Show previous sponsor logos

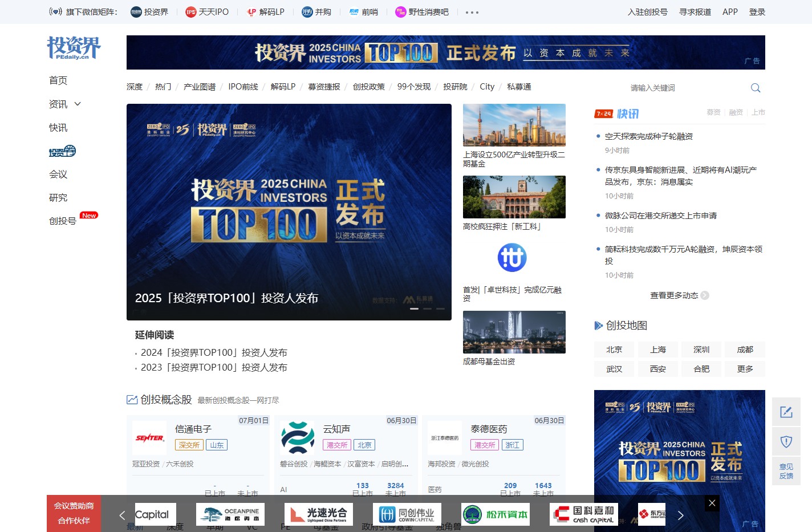(x=122, y=515)
